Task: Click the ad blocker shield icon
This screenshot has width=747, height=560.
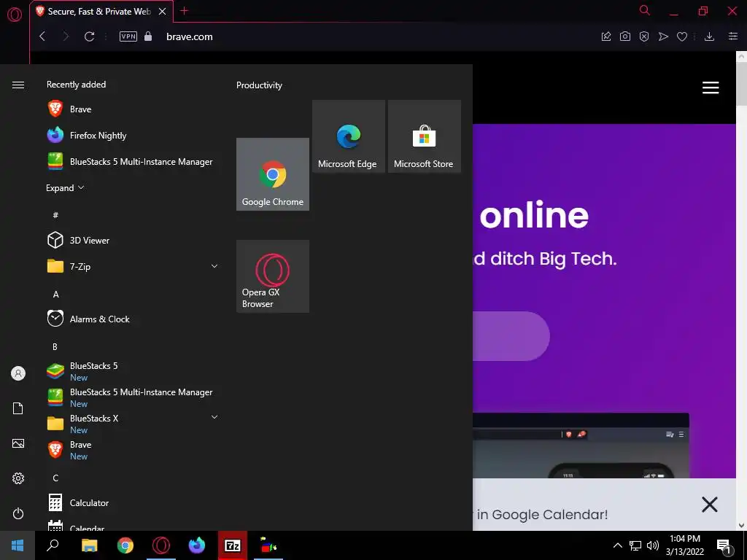Action: point(644,36)
